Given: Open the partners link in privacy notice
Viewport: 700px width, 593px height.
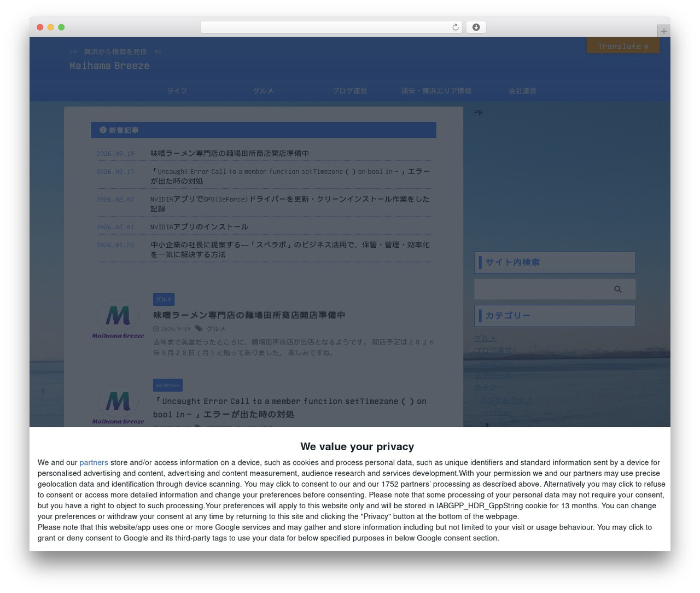Looking at the screenshot, I should click(94, 463).
